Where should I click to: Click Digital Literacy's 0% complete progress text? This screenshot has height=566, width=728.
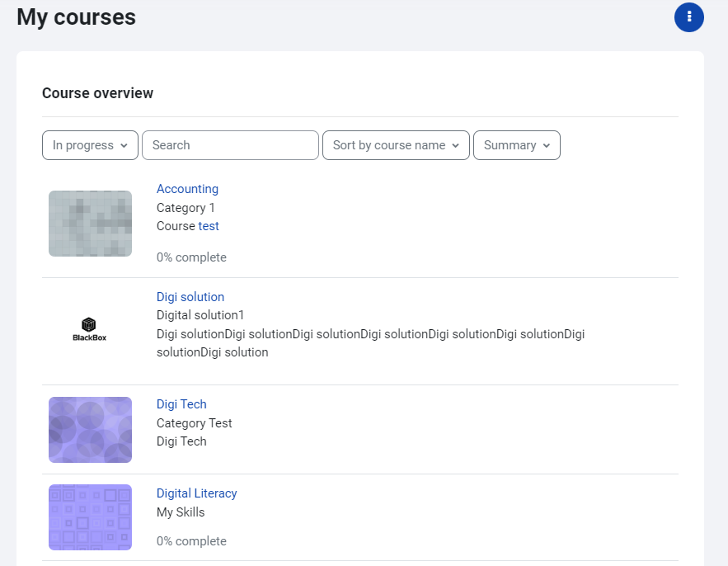pyautogui.click(x=191, y=541)
